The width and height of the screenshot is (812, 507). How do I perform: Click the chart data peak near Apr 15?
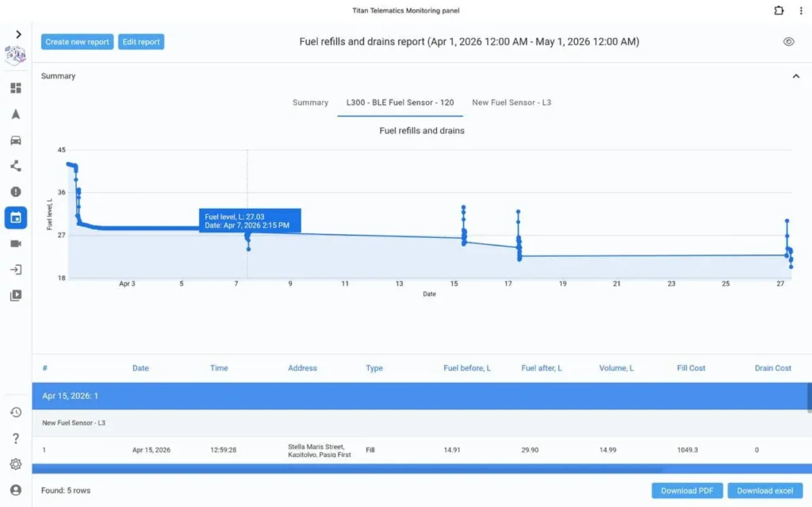[463, 207]
